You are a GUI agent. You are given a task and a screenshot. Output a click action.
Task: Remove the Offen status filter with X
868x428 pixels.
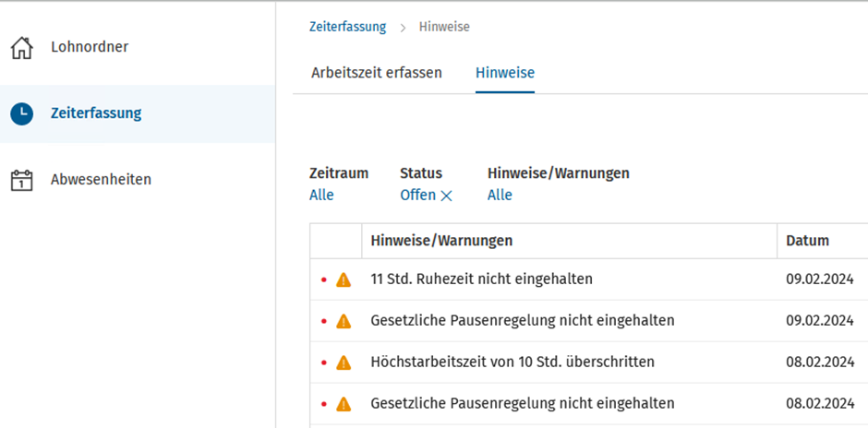tap(447, 196)
